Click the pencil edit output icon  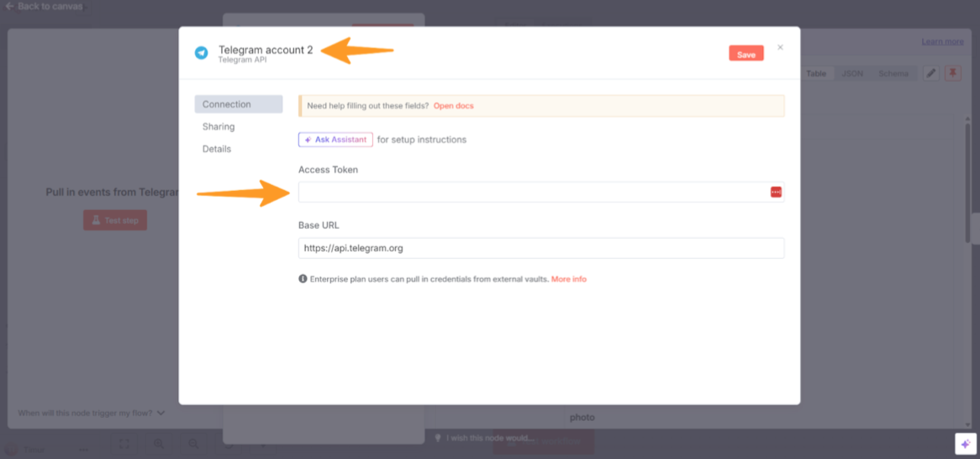pos(931,73)
